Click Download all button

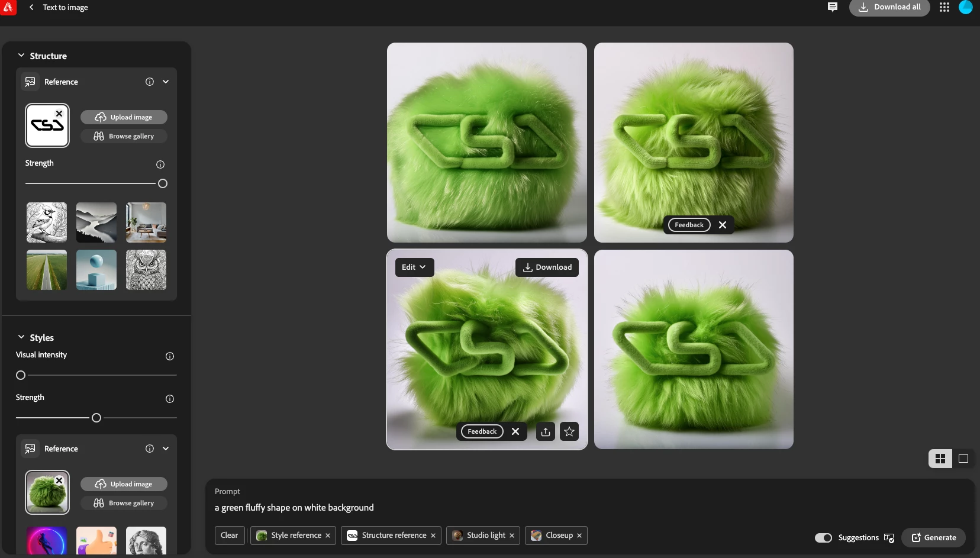[889, 7]
